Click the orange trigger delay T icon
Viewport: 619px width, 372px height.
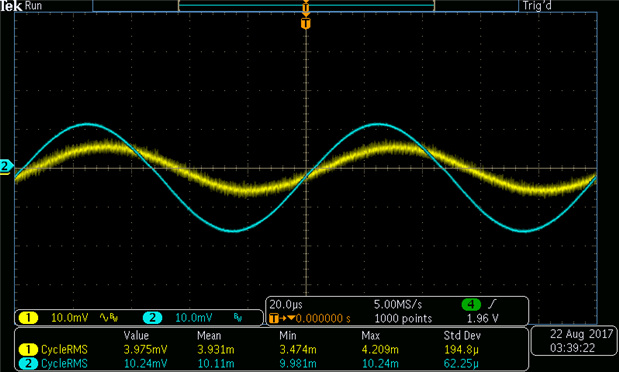[x=274, y=318]
